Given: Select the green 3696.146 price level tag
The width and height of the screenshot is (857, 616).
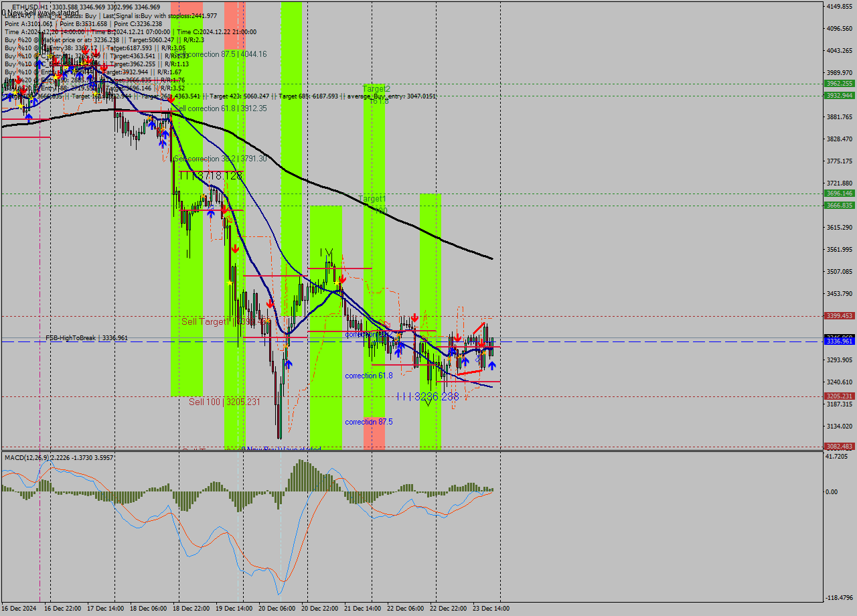Looking at the screenshot, I should point(840,194).
